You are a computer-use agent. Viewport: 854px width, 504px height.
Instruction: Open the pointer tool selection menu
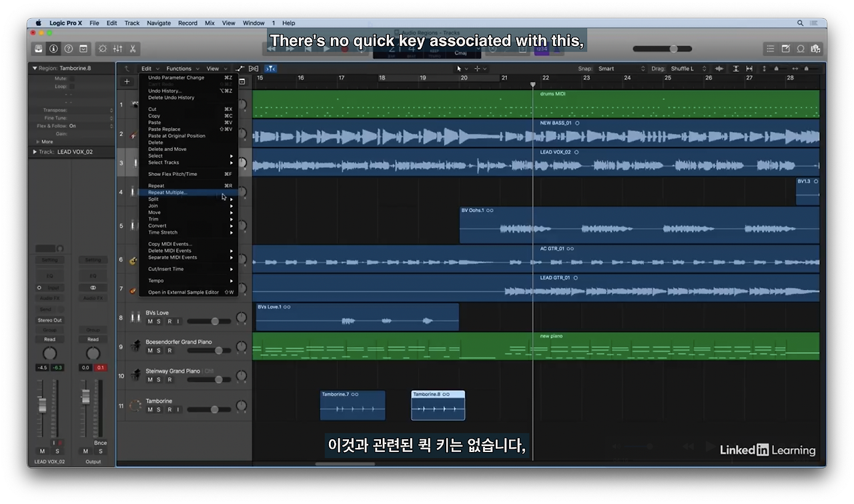[x=462, y=69]
